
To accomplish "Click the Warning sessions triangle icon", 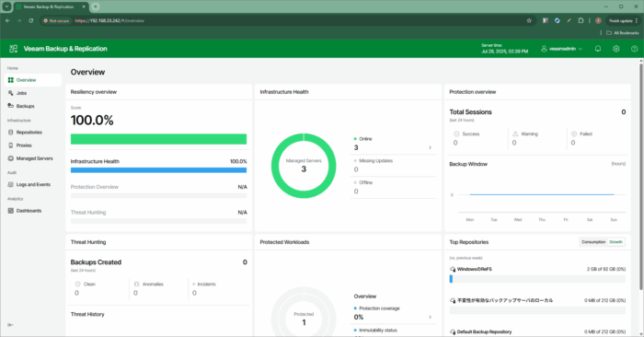I will pos(515,134).
